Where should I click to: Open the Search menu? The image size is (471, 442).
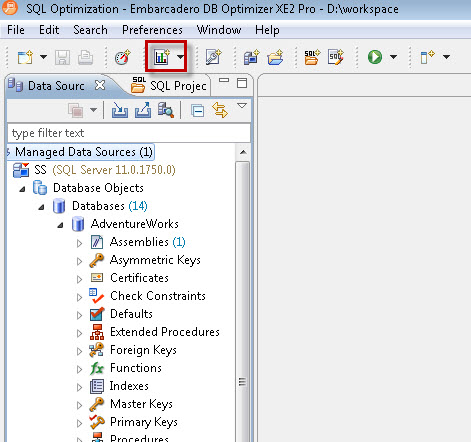90,30
